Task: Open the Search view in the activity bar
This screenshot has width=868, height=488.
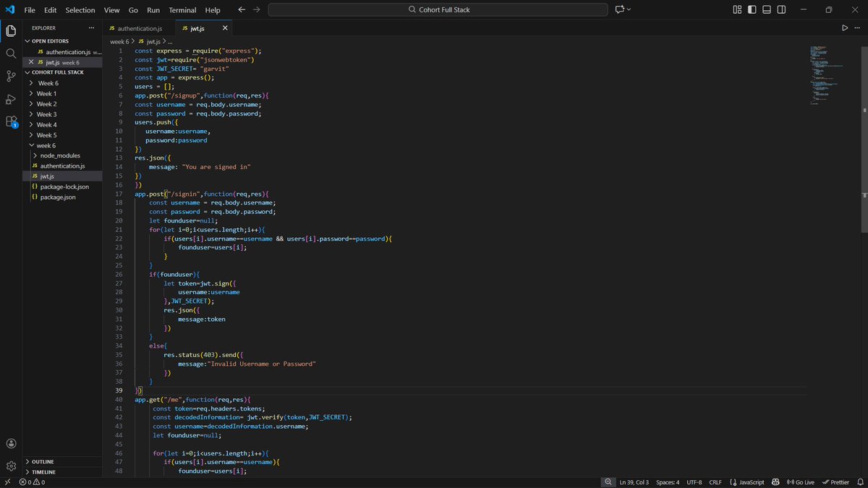Action: point(11,53)
